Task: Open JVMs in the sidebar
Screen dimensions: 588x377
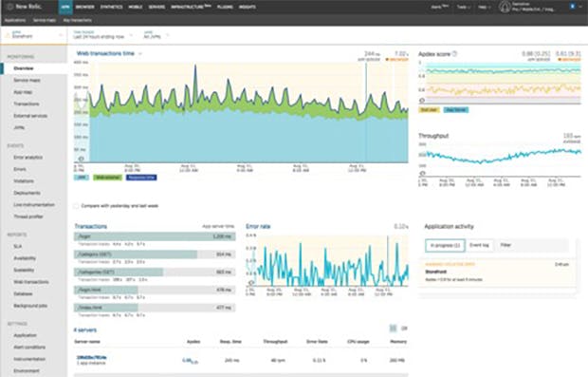Action: (x=19, y=127)
